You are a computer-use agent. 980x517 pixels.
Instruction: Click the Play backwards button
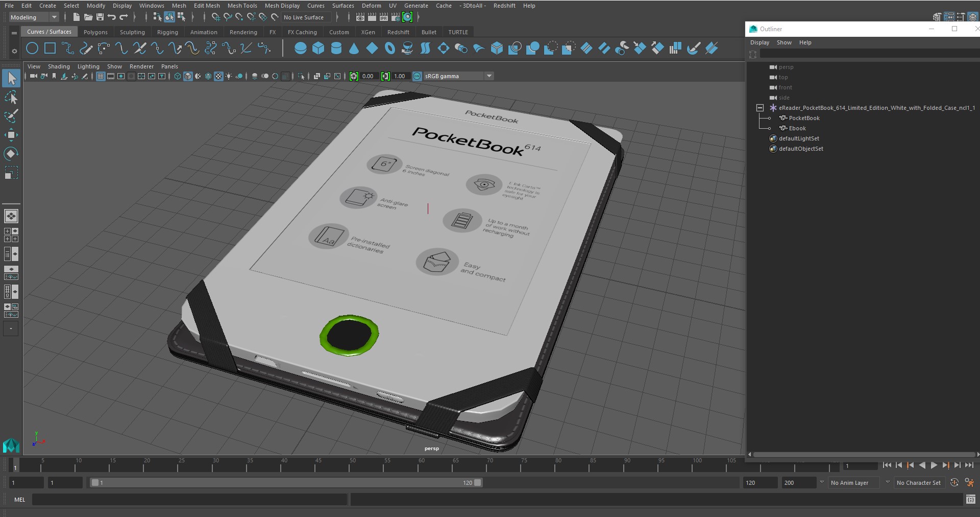coord(922,465)
